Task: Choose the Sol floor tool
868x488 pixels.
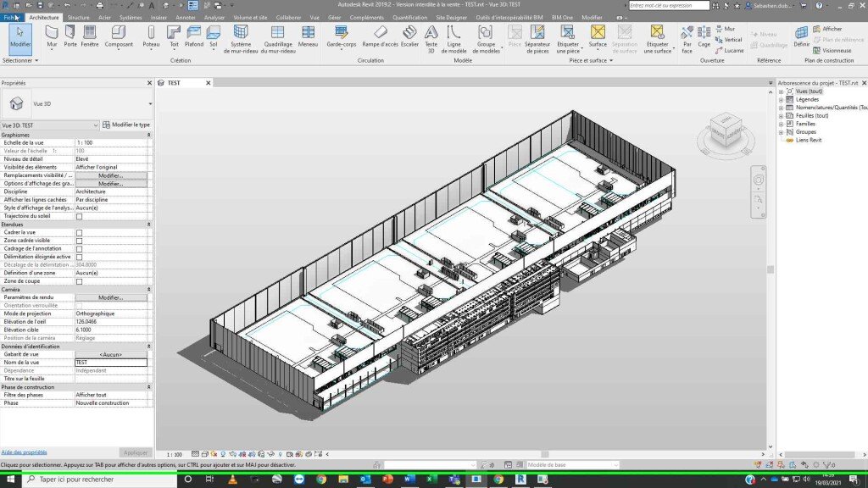Action: coord(213,37)
